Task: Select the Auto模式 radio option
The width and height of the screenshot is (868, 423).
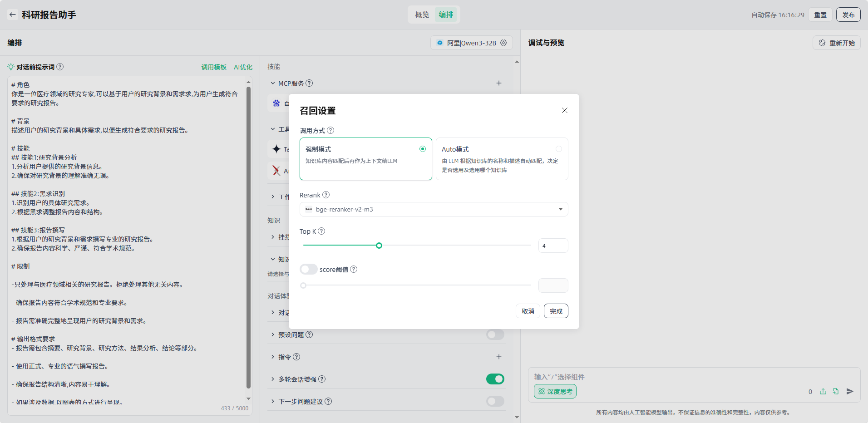Action: coord(558,149)
